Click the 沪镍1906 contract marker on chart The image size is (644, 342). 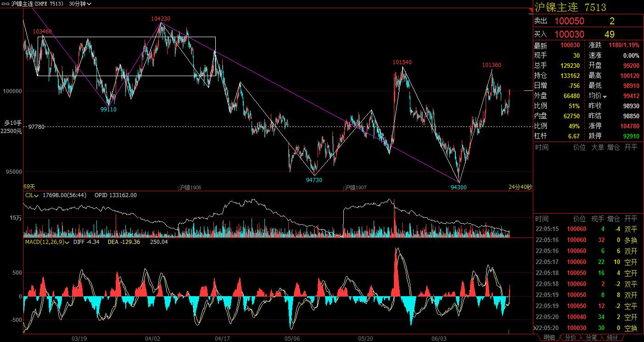(x=190, y=188)
